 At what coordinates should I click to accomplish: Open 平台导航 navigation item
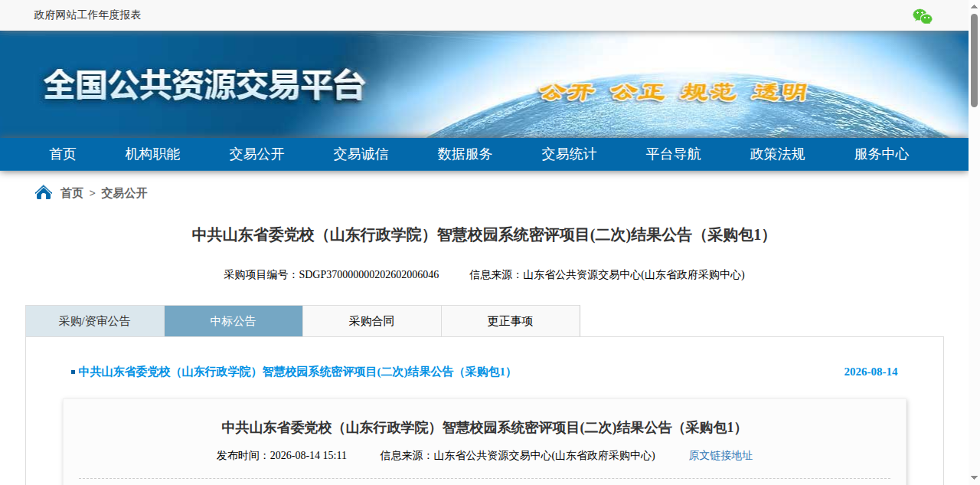coord(674,154)
